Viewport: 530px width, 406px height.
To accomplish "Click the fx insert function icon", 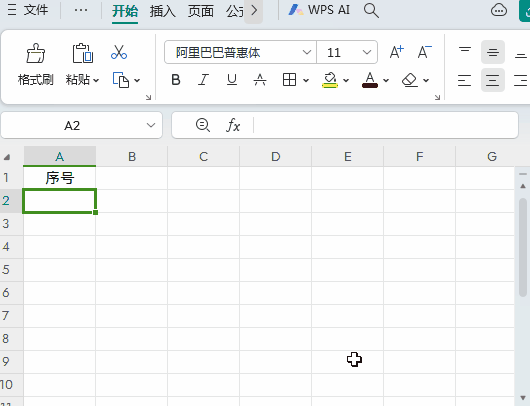I will click(233, 125).
